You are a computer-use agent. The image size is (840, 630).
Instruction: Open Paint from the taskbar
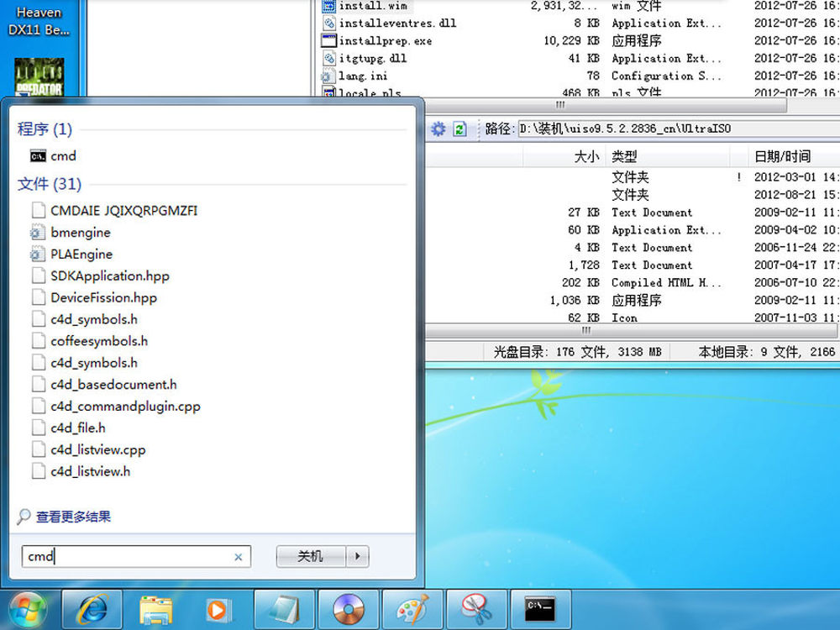412,610
